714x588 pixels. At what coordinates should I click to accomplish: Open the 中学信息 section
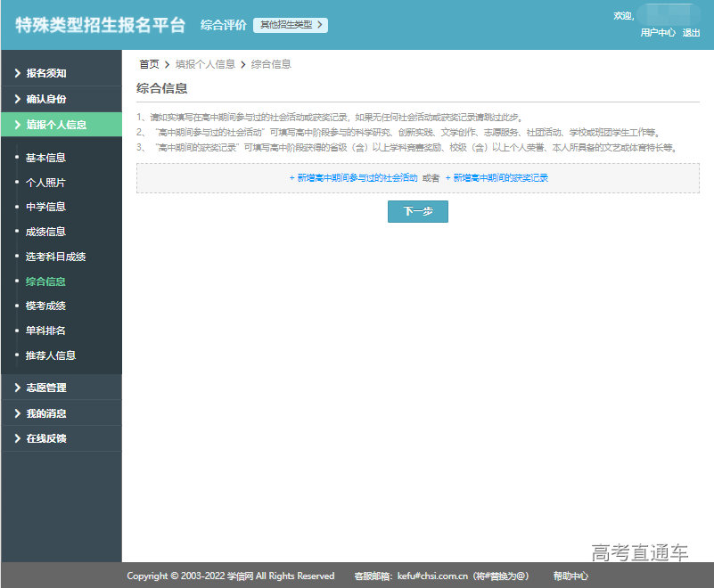pyautogui.click(x=45, y=207)
